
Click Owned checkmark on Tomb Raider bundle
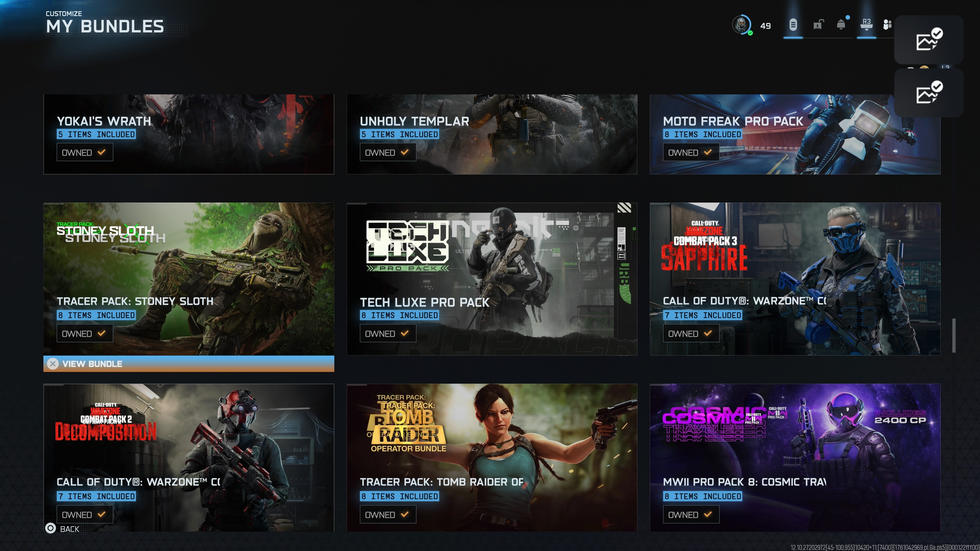[x=405, y=515]
